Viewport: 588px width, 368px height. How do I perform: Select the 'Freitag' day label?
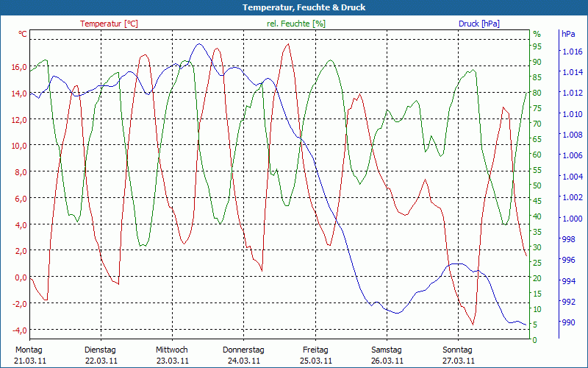(315, 350)
